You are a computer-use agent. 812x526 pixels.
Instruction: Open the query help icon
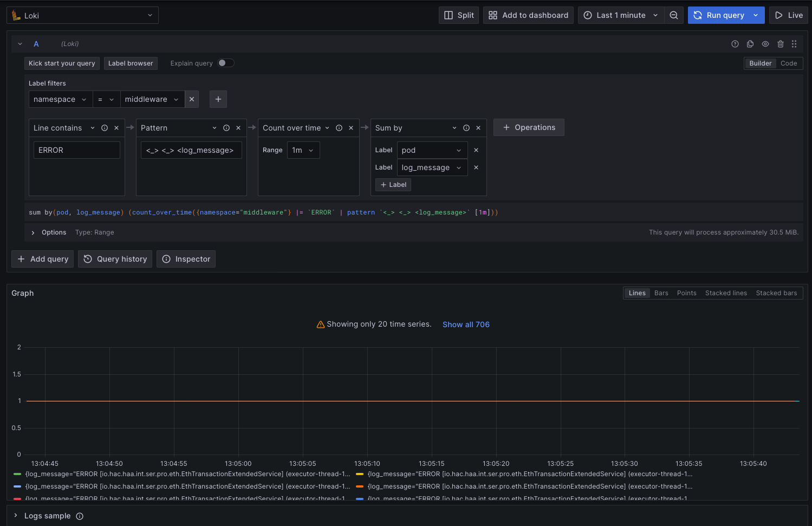point(735,44)
